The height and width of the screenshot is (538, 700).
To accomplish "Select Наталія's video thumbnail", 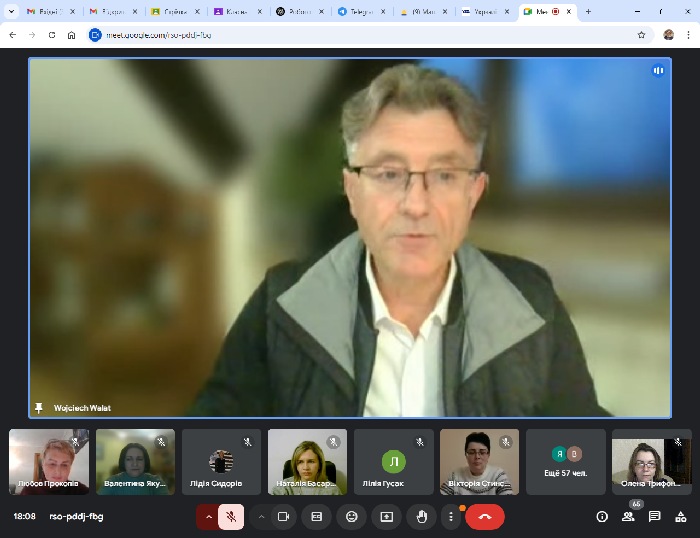I will point(307,461).
